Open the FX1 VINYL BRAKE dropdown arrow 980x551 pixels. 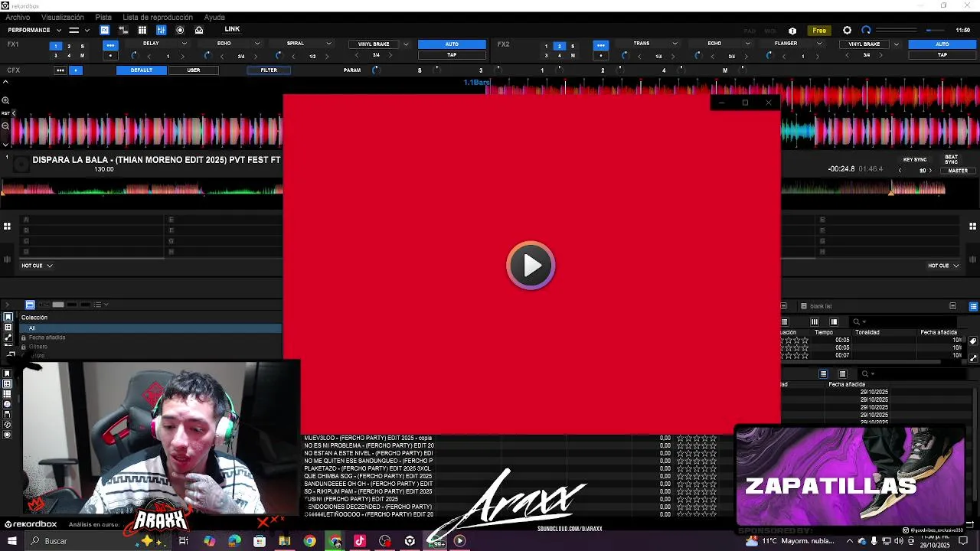tap(406, 44)
